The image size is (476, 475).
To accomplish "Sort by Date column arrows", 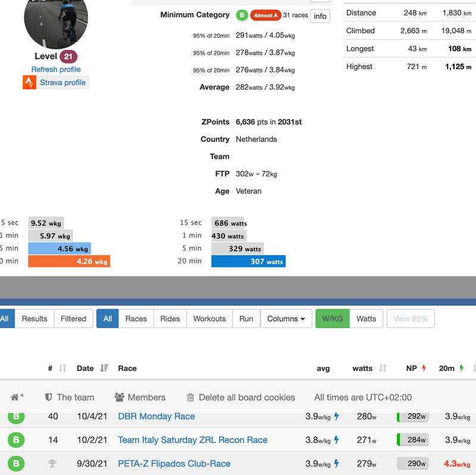I will point(104,368).
